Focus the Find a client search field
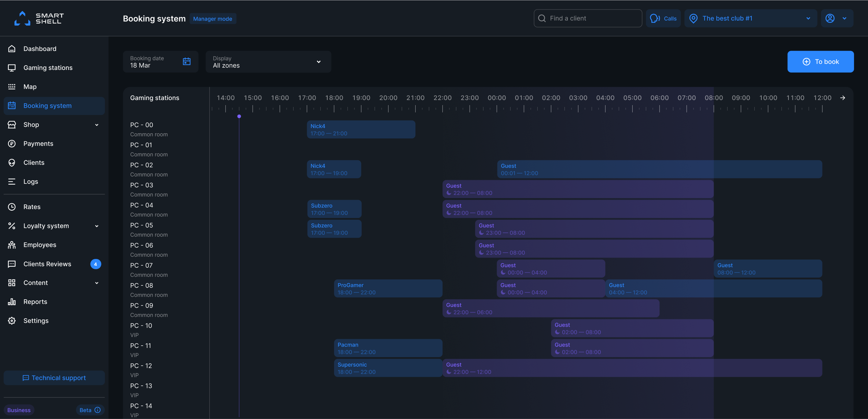Image resolution: width=868 pixels, height=419 pixels. pyautogui.click(x=588, y=18)
